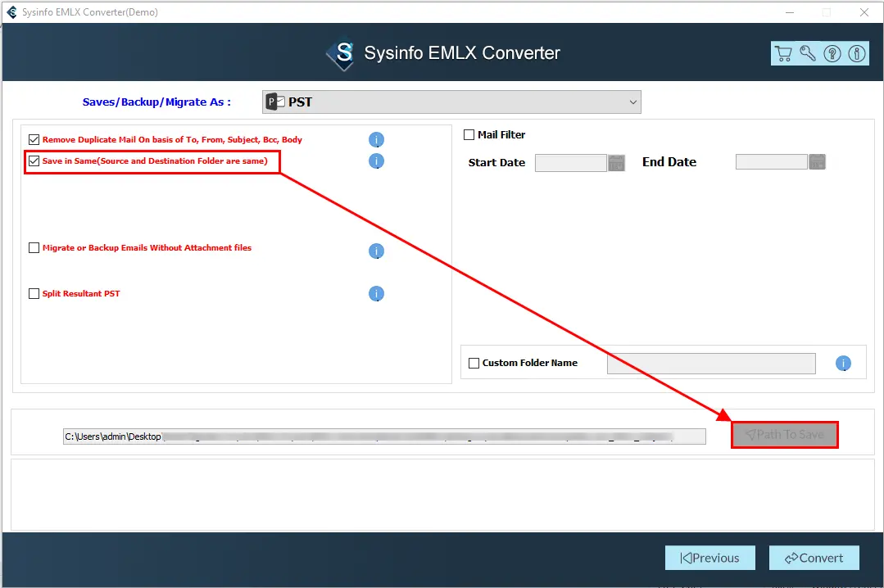The image size is (884, 588).
Task: Click the Start Date field
Action: pyautogui.click(x=570, y=163)
